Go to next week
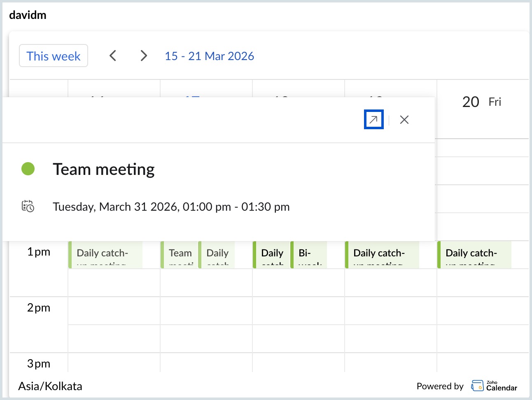532x400 pixels. [x=143, y=56]
